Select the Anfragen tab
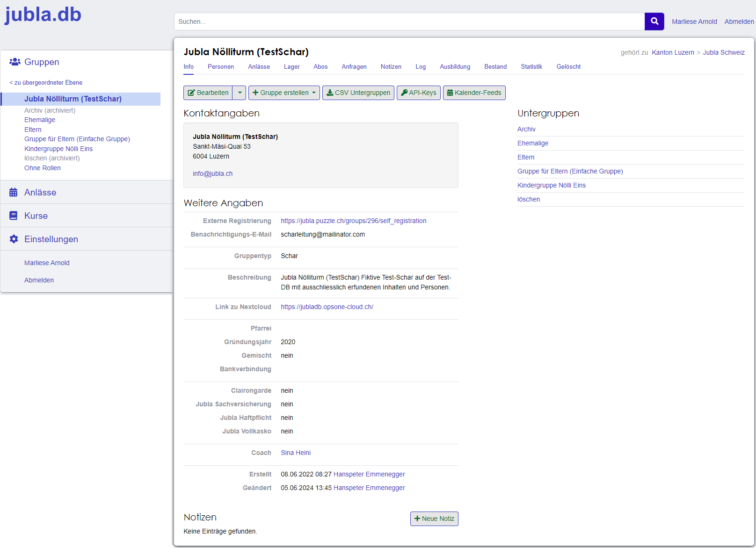The width and height of the screenshot is (756, 548). click(354, 67)
